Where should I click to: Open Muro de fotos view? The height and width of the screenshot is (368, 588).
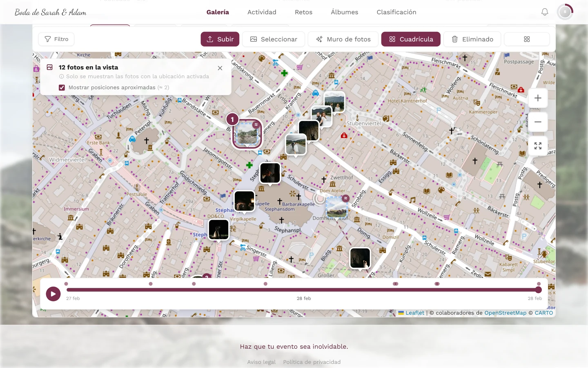(343, 39)
